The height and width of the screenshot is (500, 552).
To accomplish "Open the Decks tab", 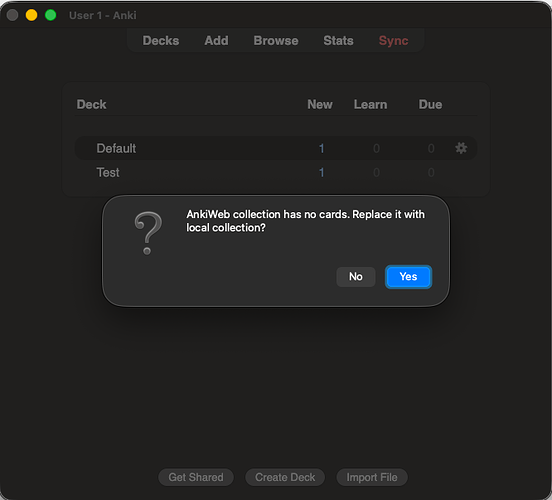I will (x=161, y=40).
